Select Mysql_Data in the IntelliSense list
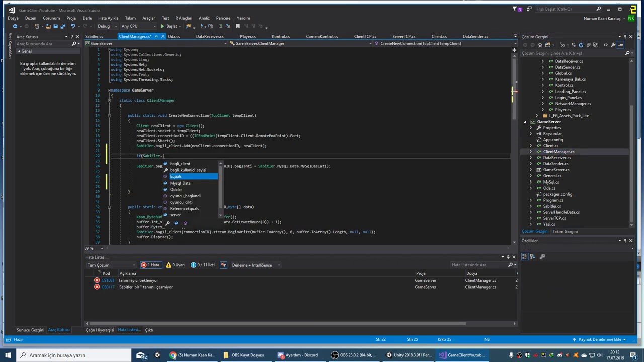644x362 pixels. (x=180, y=183)
